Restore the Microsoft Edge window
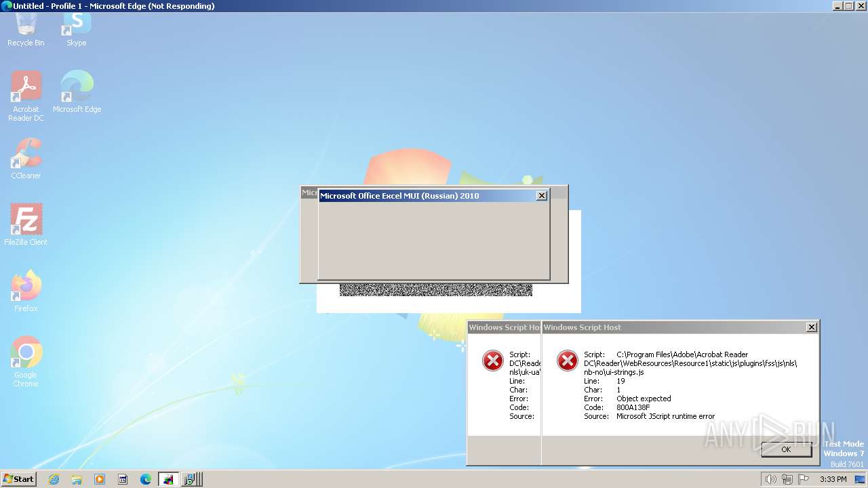 pos(848,6)
